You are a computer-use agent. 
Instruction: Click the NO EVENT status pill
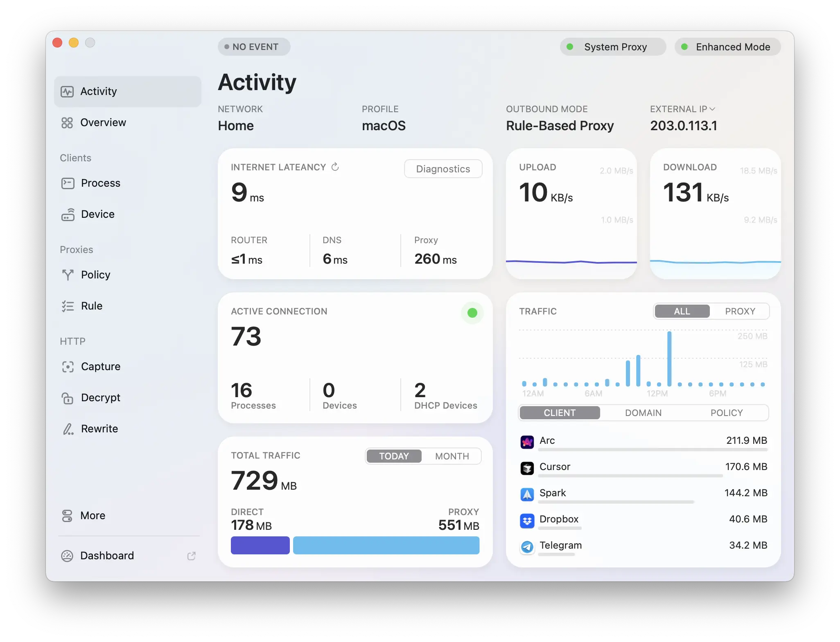pyautogui.click(x=254, y=47)
